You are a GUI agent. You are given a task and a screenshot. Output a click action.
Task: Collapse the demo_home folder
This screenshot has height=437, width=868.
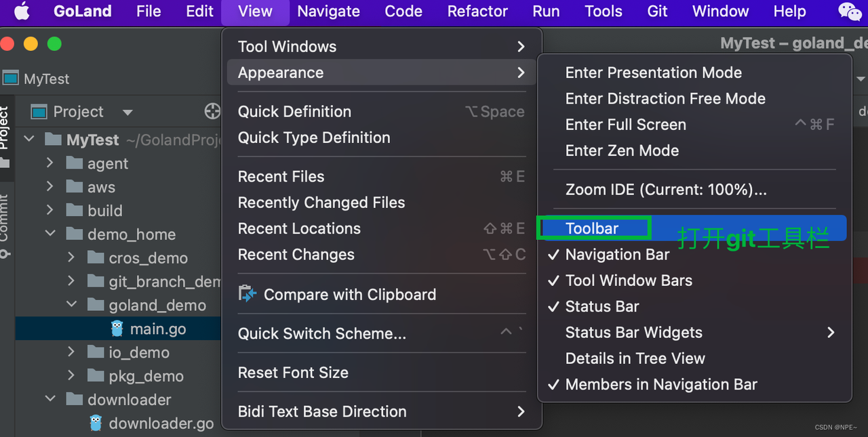pyautogui.click(x=50, y=234)
